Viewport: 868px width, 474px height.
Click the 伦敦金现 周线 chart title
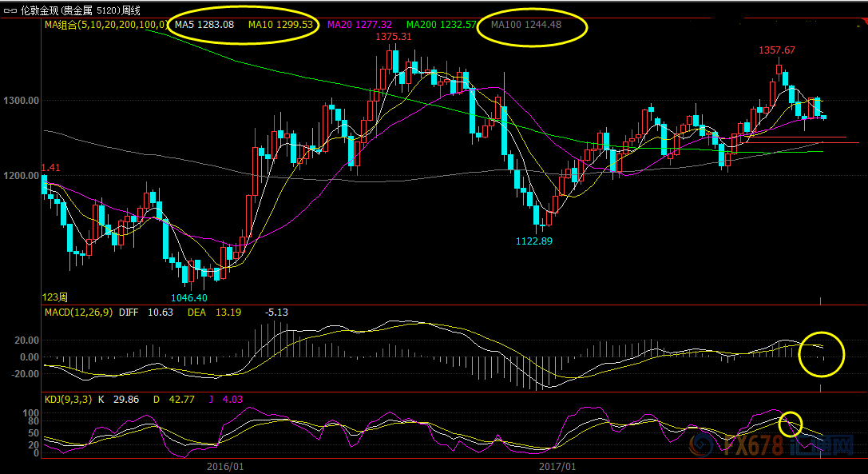tap(80, 10)
